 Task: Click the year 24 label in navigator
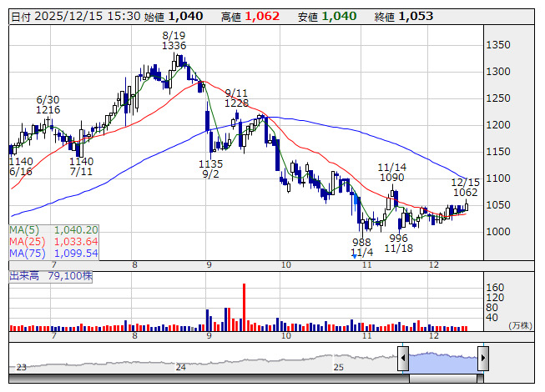click(181, 367)
